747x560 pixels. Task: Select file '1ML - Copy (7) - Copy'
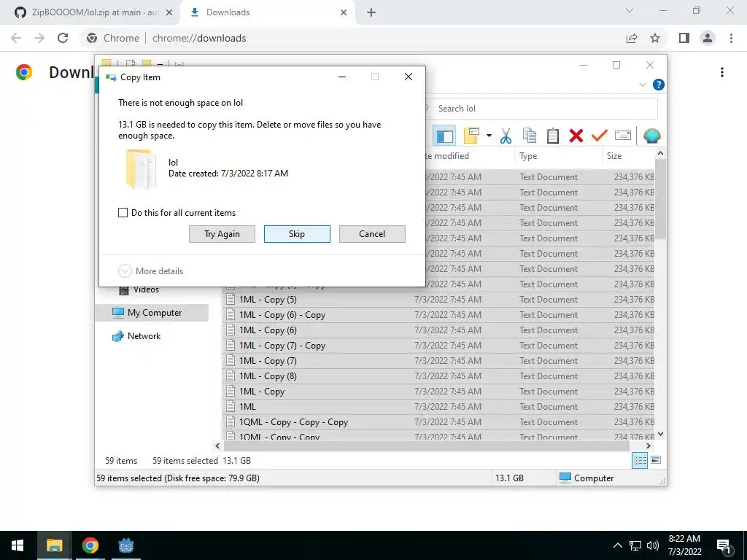tap(282, 346)
